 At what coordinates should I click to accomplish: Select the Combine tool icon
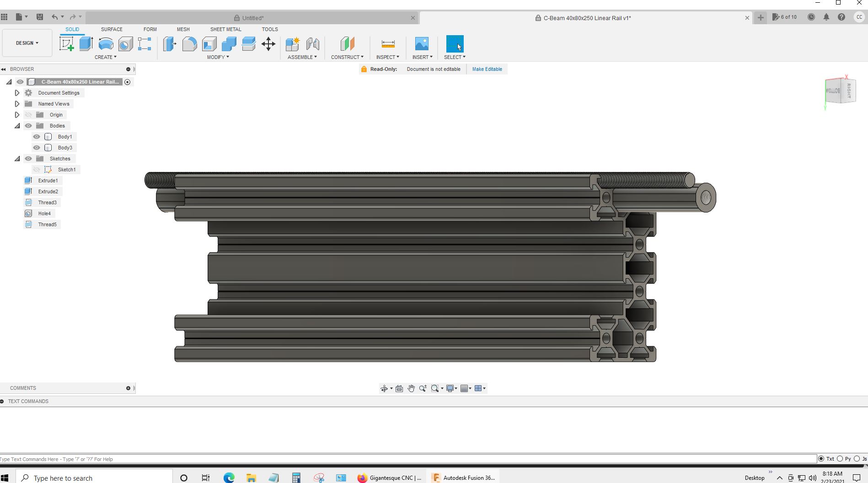click(x=229, y=44)
